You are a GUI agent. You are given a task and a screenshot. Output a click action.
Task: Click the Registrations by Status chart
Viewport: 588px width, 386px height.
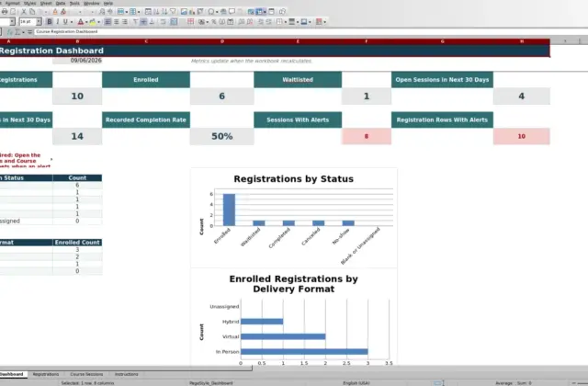coord(294,218)
